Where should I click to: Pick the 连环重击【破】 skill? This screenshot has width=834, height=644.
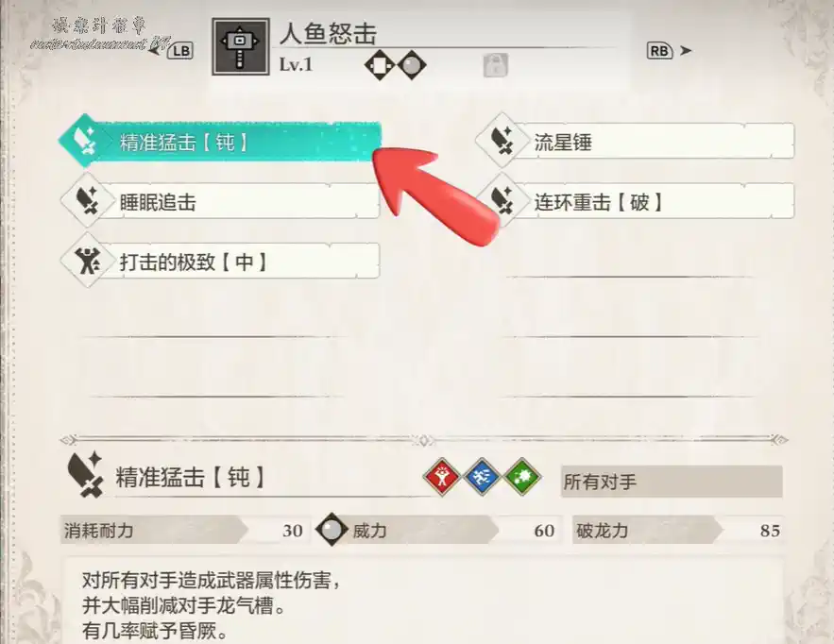tap(636, 201)
